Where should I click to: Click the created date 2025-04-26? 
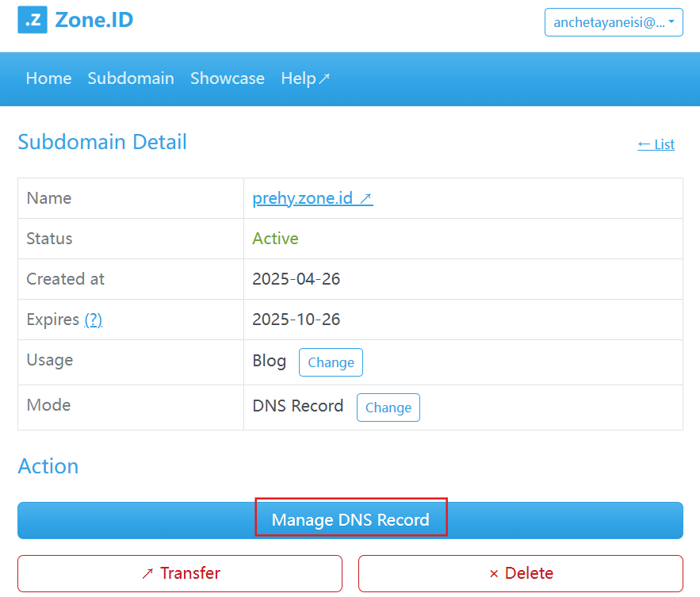pos(296,279)
